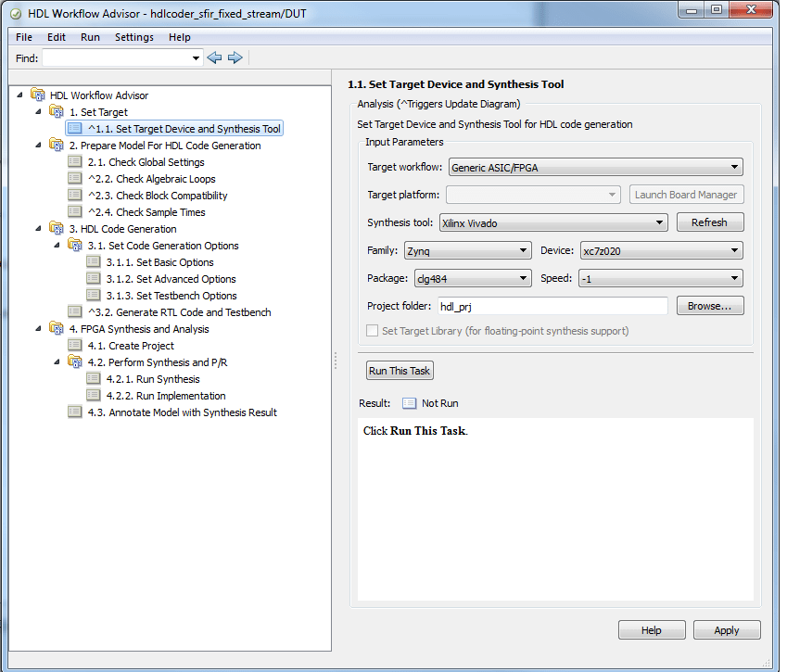This screenshot has height=672, width=787.
Task: Click the Not Run result status icon
Action: click(409, 403)
